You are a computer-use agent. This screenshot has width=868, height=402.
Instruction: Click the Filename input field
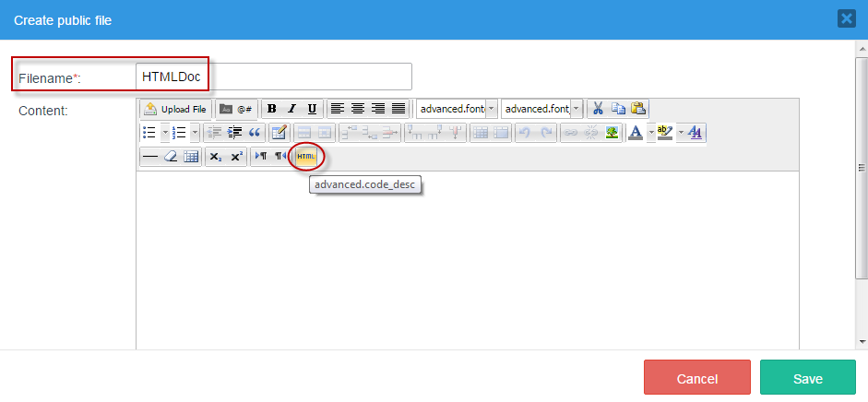coord(273,77)
